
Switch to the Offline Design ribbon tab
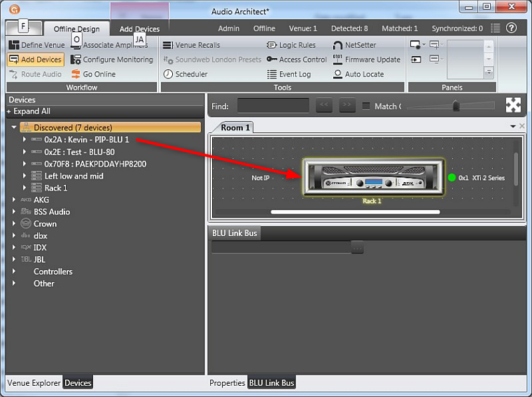coord(76,29)
